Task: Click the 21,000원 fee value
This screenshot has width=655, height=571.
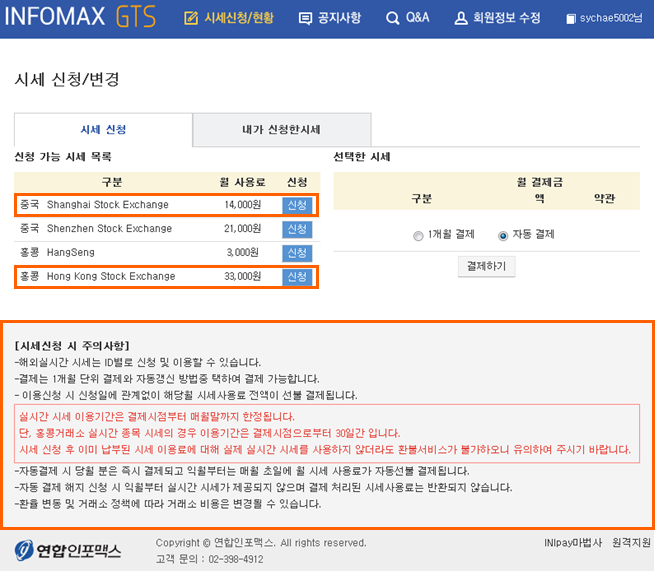Action: coord(242,228)
